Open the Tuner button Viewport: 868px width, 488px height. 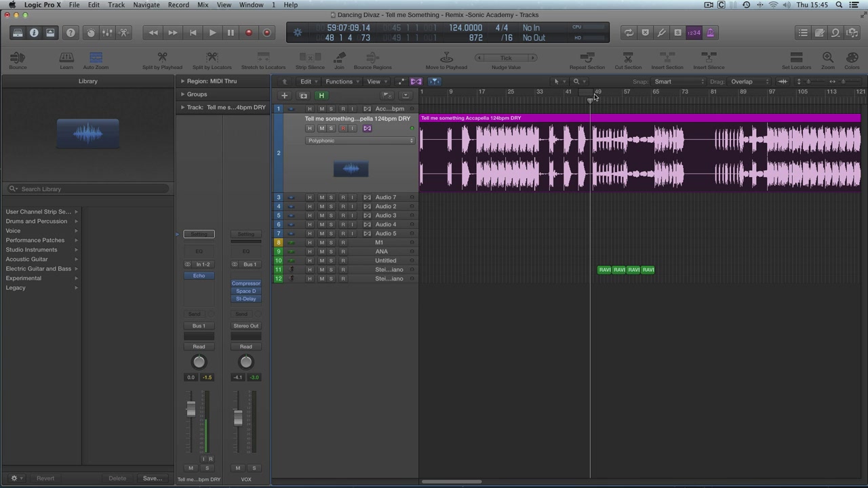[661, 33]
